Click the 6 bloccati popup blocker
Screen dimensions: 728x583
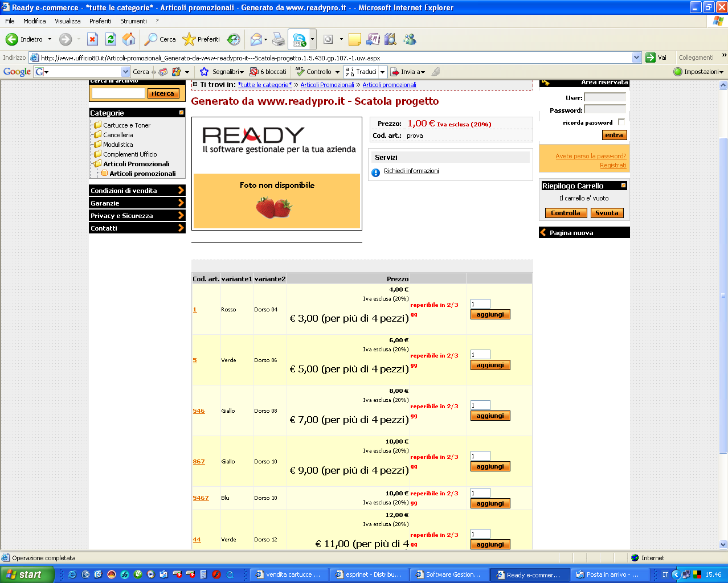click(268, 72)
